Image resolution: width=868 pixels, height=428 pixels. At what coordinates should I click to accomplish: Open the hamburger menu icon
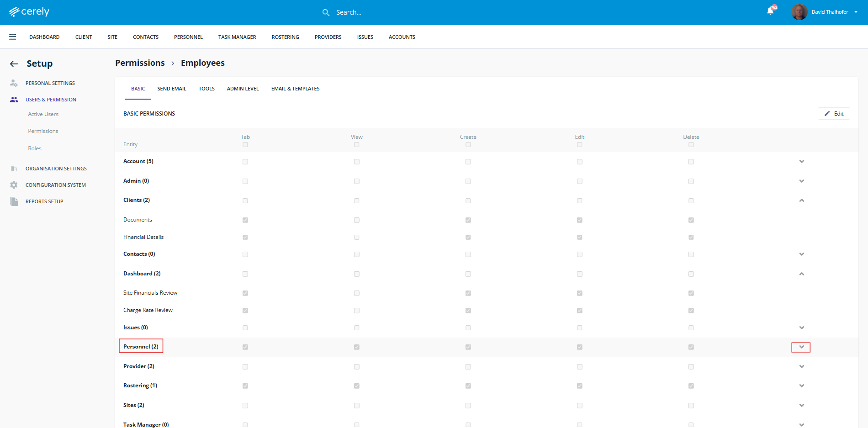tap(13, 37)
